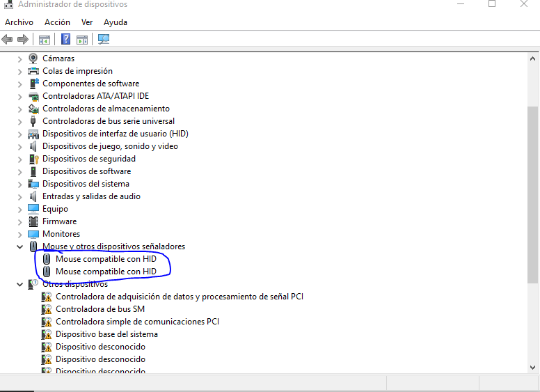Open the Archivo menu
Image resolution: width=540 pixels, height=392 pixels.
point(19,22)
